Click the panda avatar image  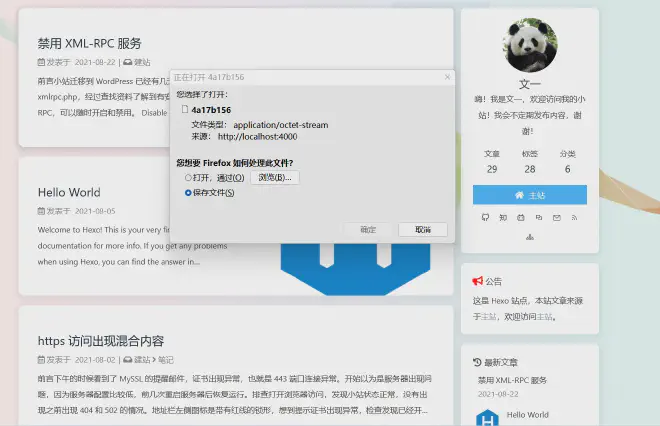point(530,45)
